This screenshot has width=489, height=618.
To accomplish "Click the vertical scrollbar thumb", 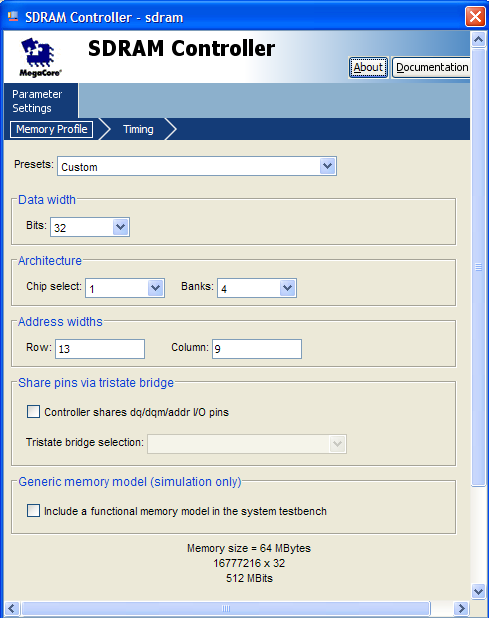I will 478,267.
